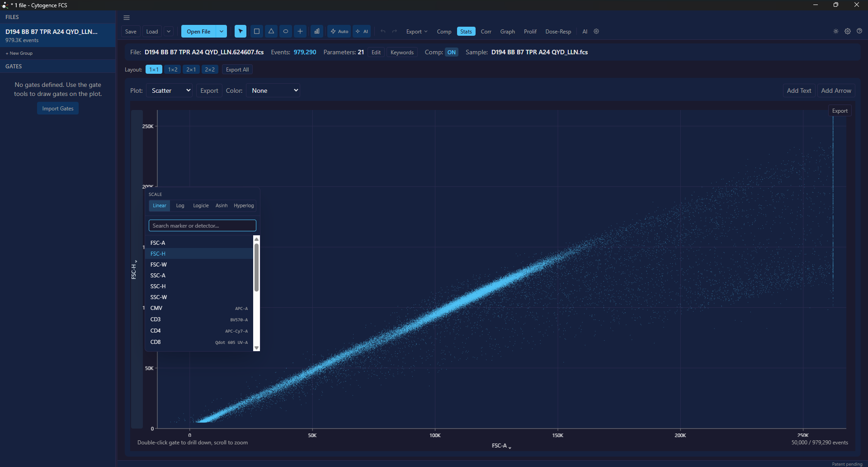Image resolution: width=868 pixels, height=467 pixels.
Task: Open the hamburger sidebar menu
Action: [127, 18]
